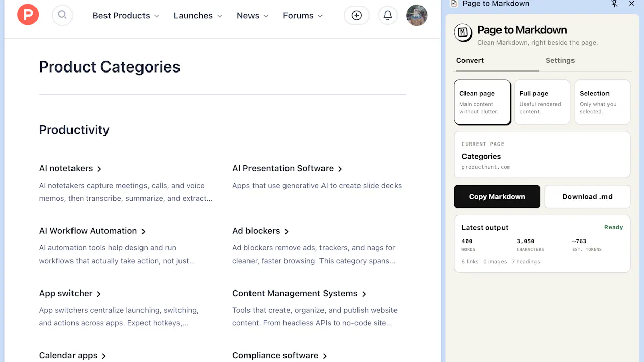
Task: Select the Clean page mode
Action: point(482,102)
